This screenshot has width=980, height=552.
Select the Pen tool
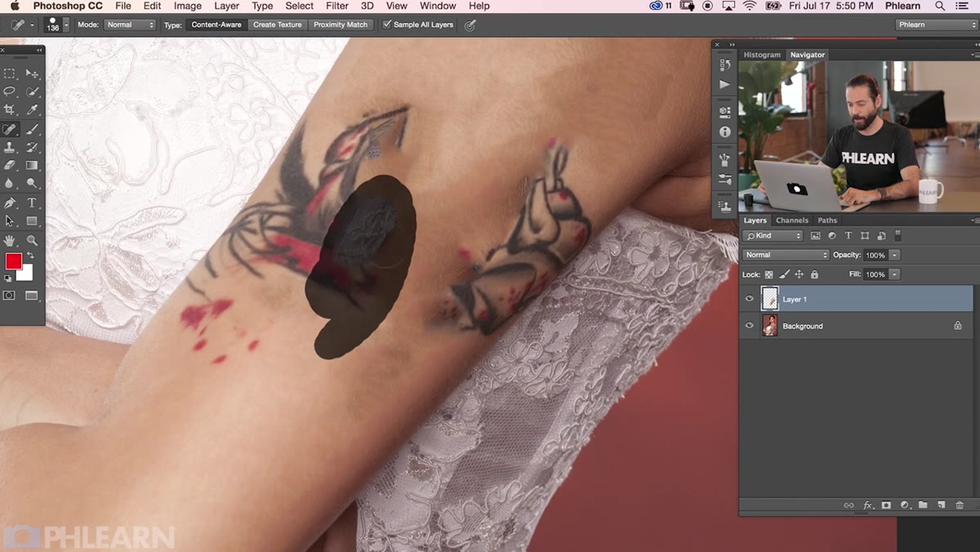(10, 203)
